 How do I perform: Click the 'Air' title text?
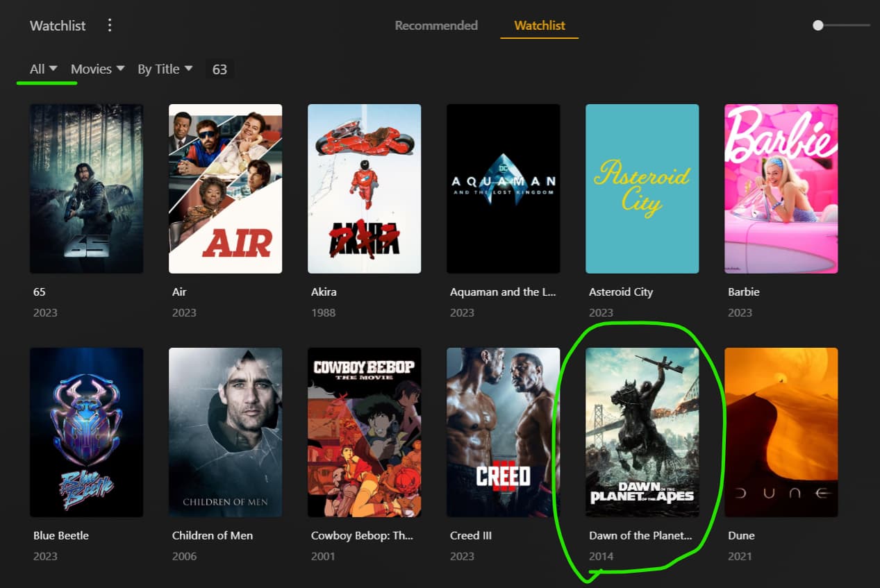coord(179,292)
